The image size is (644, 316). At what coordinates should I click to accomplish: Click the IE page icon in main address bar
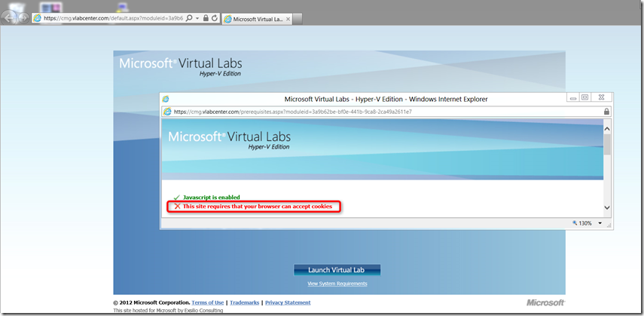coord(38,18)
